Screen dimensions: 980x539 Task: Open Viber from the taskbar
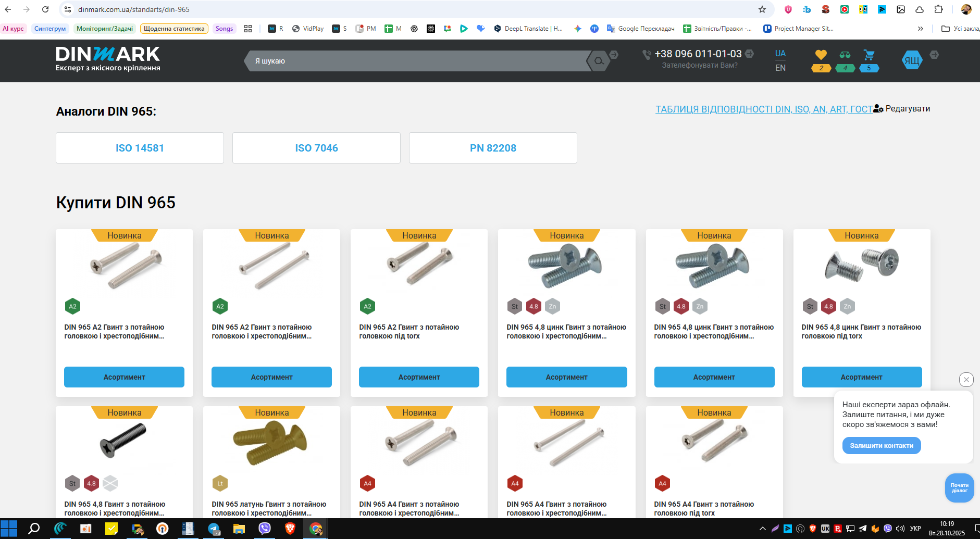[265, 529]
